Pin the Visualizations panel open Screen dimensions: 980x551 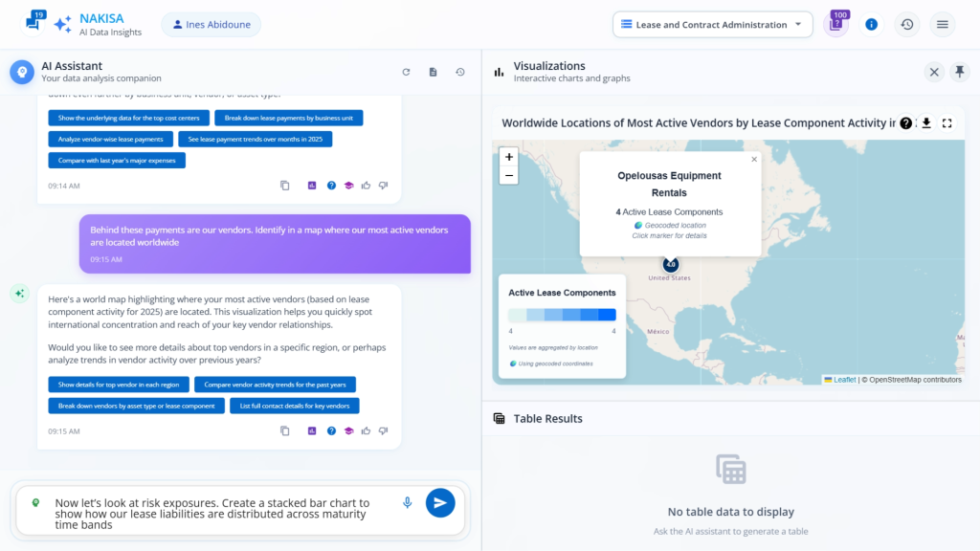tap(960, 72)
